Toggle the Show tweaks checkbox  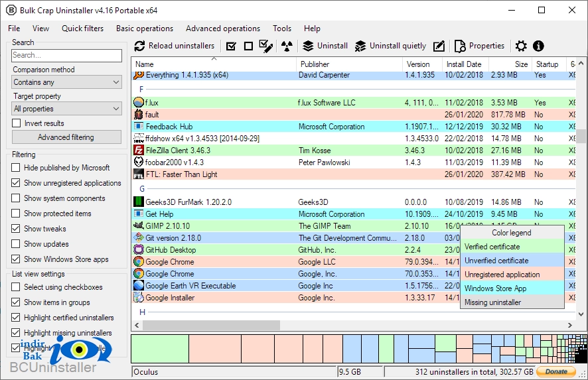[16, 229]
